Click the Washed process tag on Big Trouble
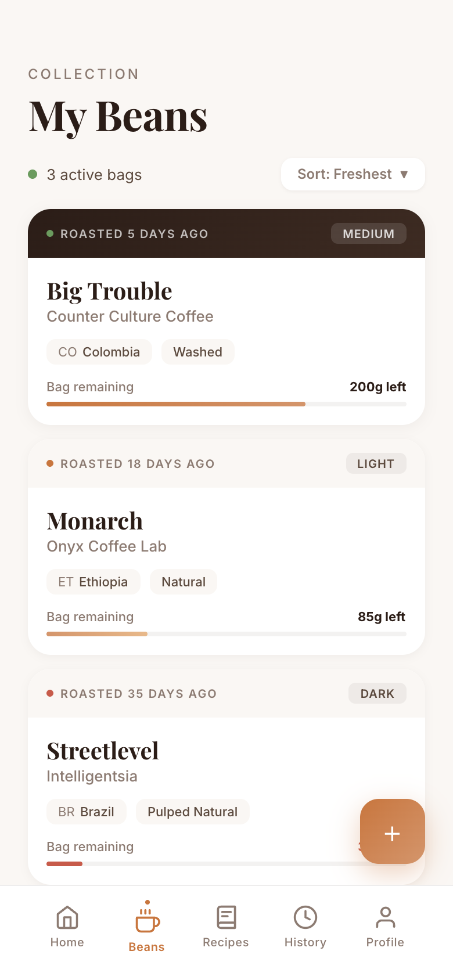The width and height of the screenshot is (453, 980). pos(197,352)
